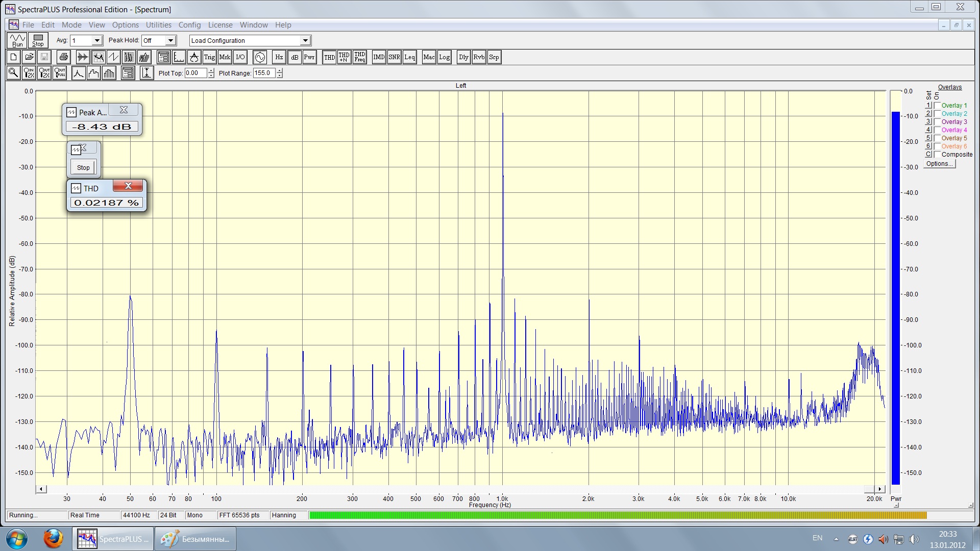Open Firefox from the taskbar

53,539
